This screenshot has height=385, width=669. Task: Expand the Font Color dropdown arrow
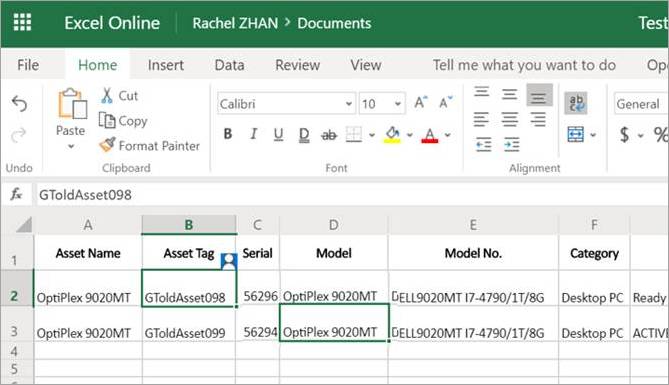tap(448, 135)
